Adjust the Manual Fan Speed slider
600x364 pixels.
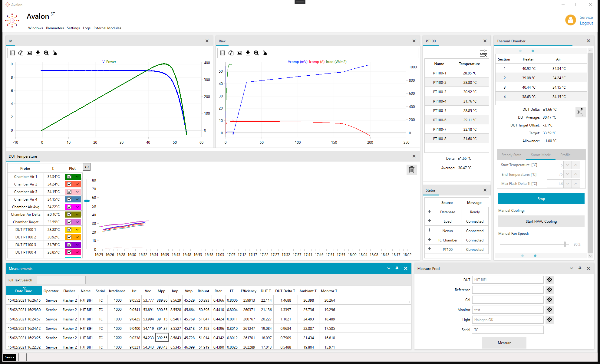tap(565, 244)
